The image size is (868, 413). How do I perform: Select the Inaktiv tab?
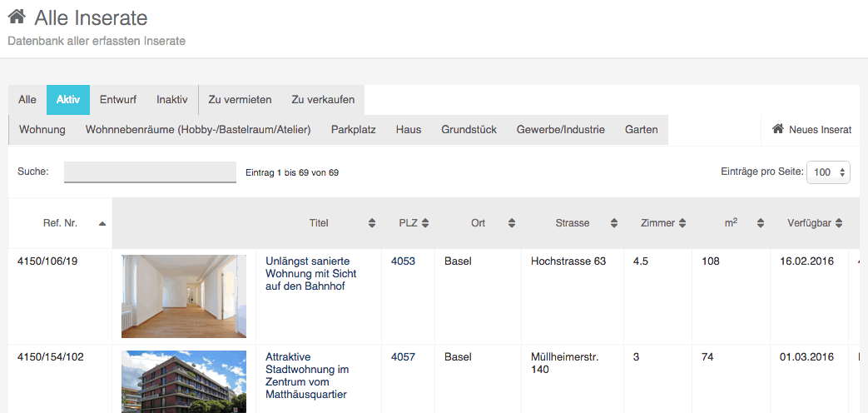171,99
